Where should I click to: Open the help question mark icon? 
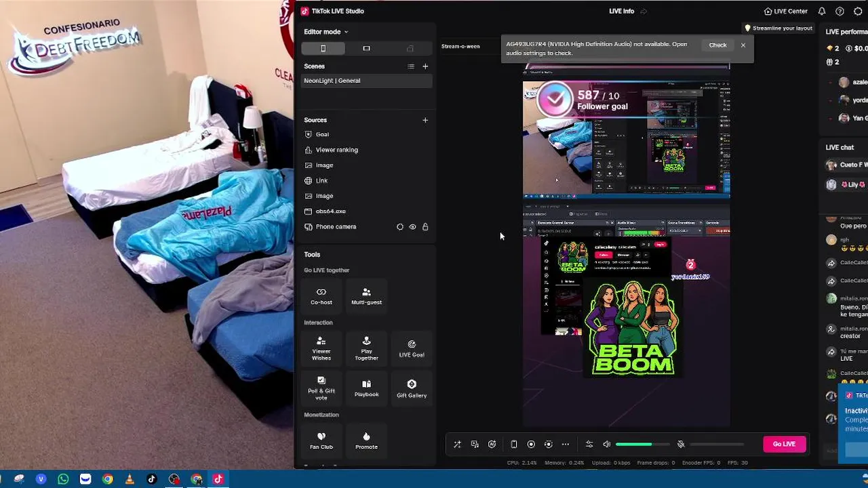[840, 11]
